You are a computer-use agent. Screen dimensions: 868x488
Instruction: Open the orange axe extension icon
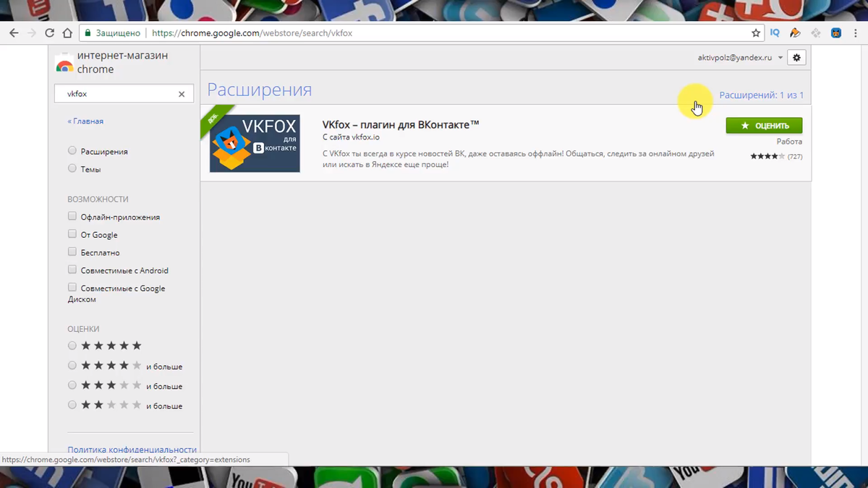pos(795,33)
